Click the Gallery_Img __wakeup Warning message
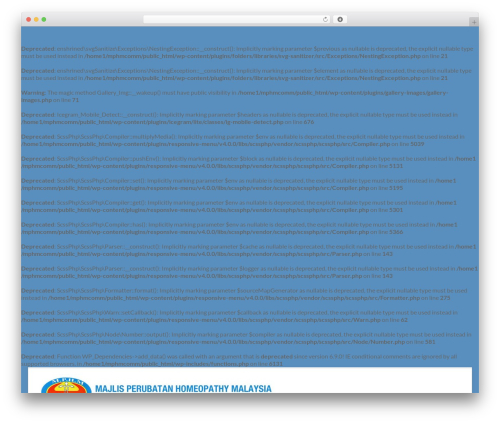The width and height of the screenshot is (500, 423). pos(235,96)
